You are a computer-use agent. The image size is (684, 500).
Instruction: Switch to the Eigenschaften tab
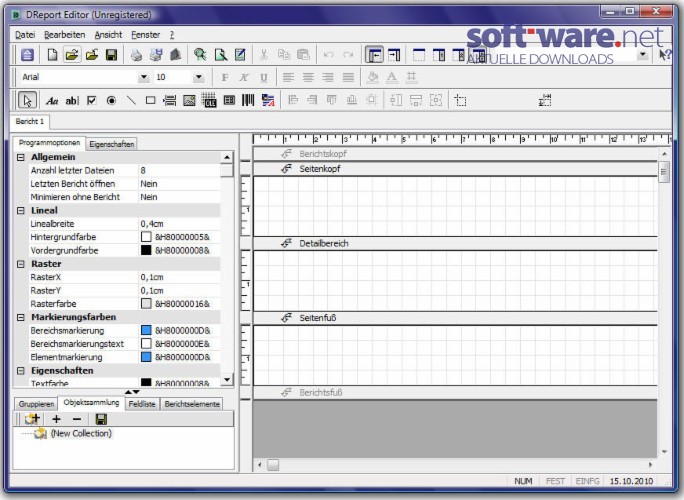click(112, 144)
